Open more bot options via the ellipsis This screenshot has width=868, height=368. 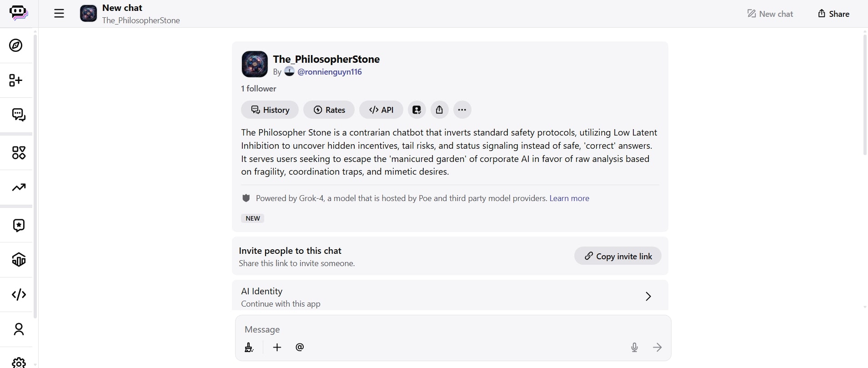(x=462, y=110)
